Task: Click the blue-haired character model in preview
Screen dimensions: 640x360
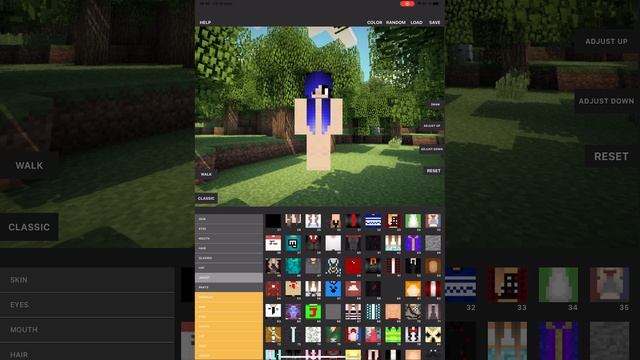Action: click(x=318, y=121)
